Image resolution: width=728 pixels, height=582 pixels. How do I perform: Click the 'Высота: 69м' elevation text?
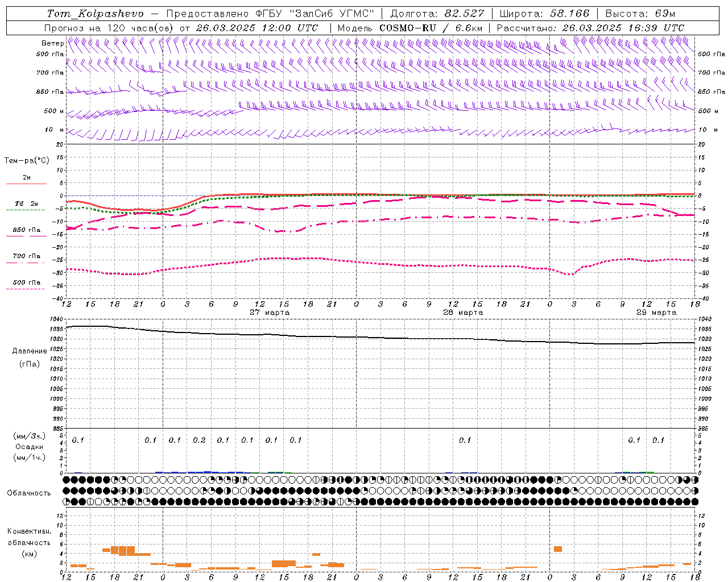click(x=640, y=14)
